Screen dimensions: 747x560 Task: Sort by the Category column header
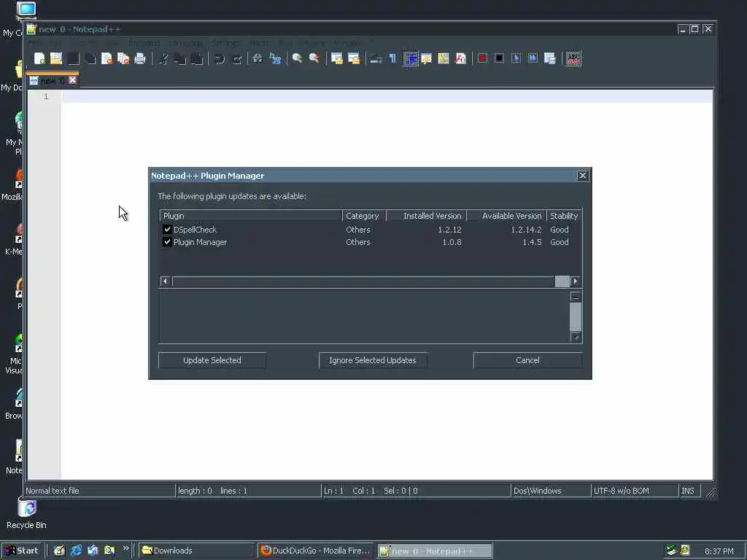point(364,216)
